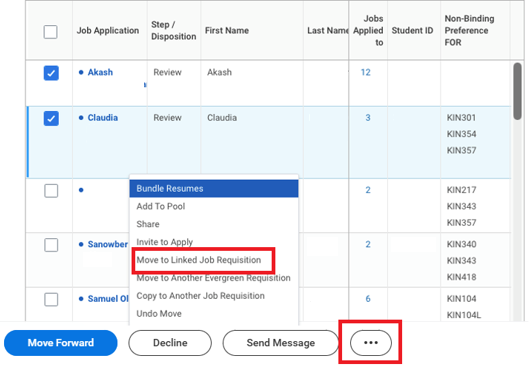Click first name Claudia cell

point(222,118)
